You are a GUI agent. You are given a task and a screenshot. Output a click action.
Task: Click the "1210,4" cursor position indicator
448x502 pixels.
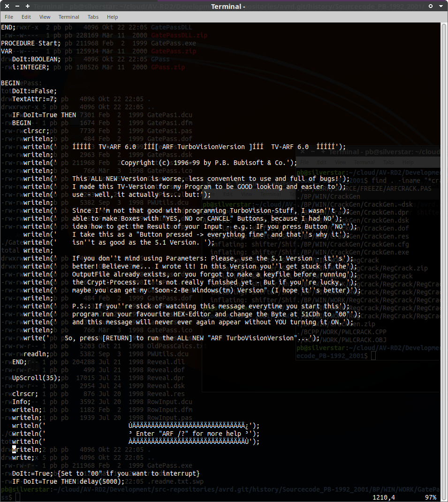pyautogui.click(x=384, y=497)
